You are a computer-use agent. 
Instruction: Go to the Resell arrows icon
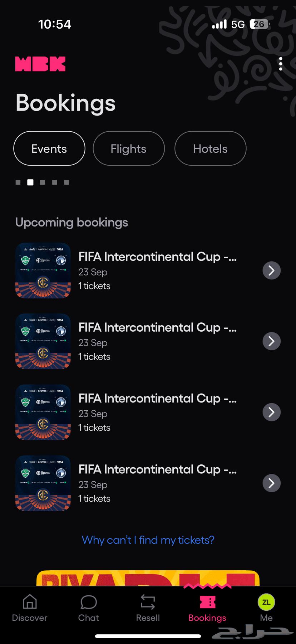pyautogui.click(x=148, y=602)
